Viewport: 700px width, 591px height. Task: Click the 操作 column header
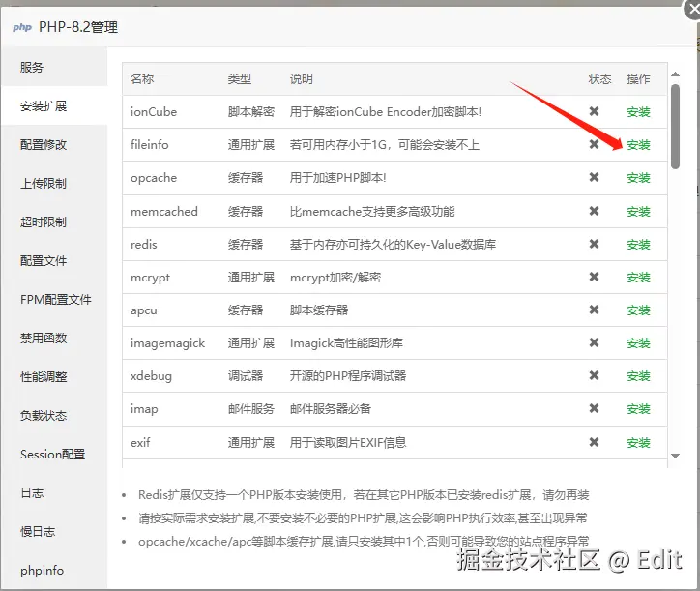click(638, 79)
